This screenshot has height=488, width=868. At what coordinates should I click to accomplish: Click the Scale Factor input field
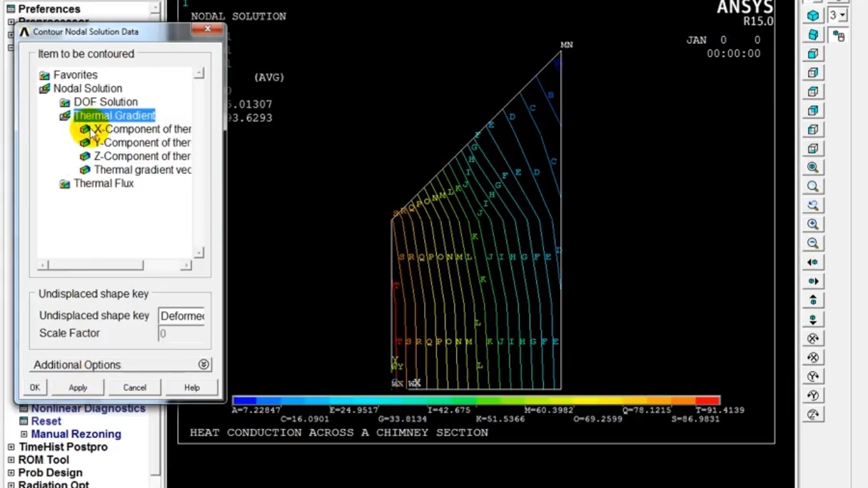182,333
